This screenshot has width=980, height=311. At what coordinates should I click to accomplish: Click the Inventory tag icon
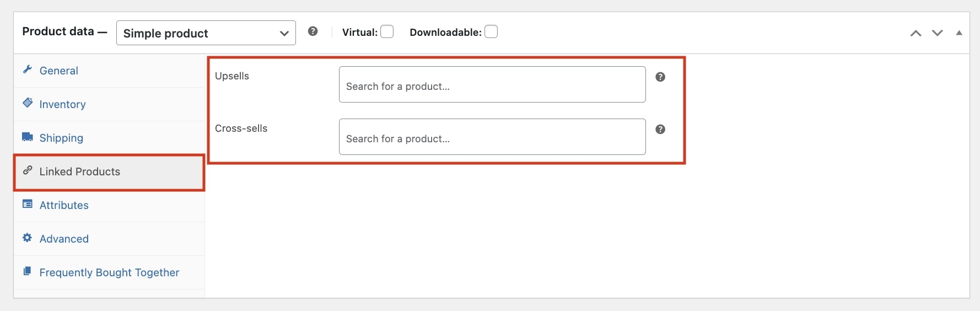pyautogui.click(x=27, y=103)
